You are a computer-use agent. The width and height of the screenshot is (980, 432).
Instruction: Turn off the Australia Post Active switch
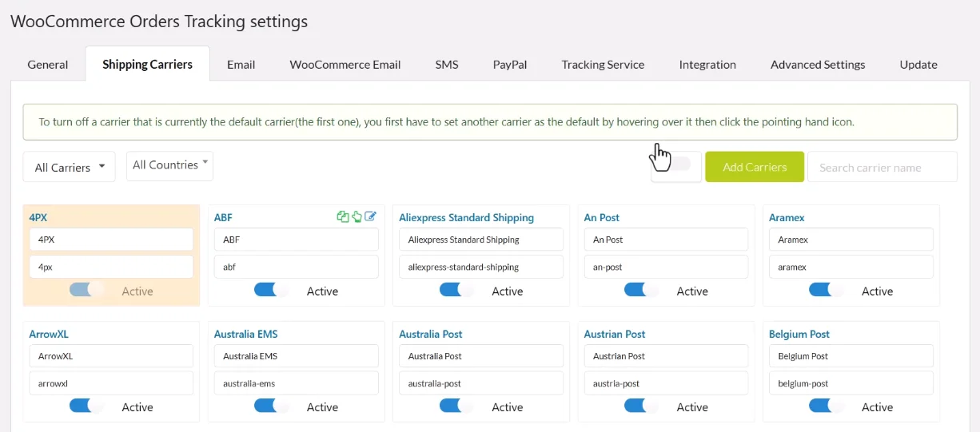tap(456, 406)
